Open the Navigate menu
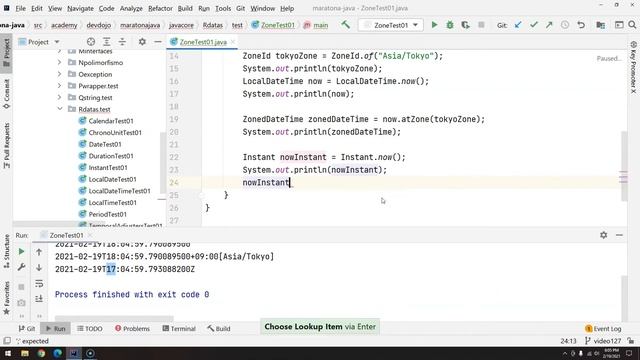 (80, 8)
